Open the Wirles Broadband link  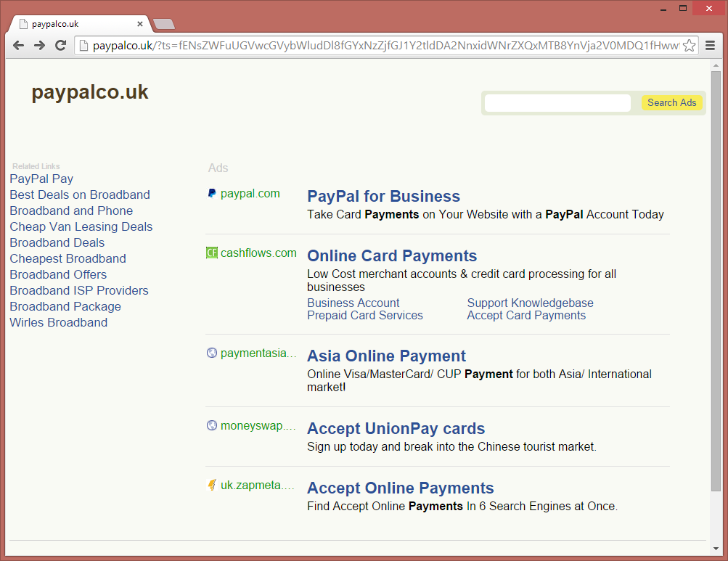tap(59, 322)
